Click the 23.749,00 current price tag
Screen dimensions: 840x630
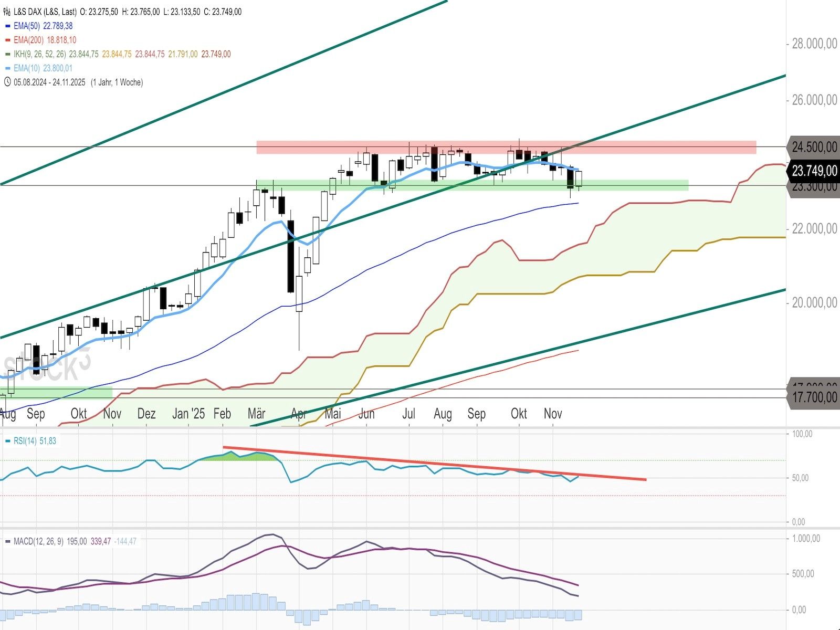pos(814,171)
